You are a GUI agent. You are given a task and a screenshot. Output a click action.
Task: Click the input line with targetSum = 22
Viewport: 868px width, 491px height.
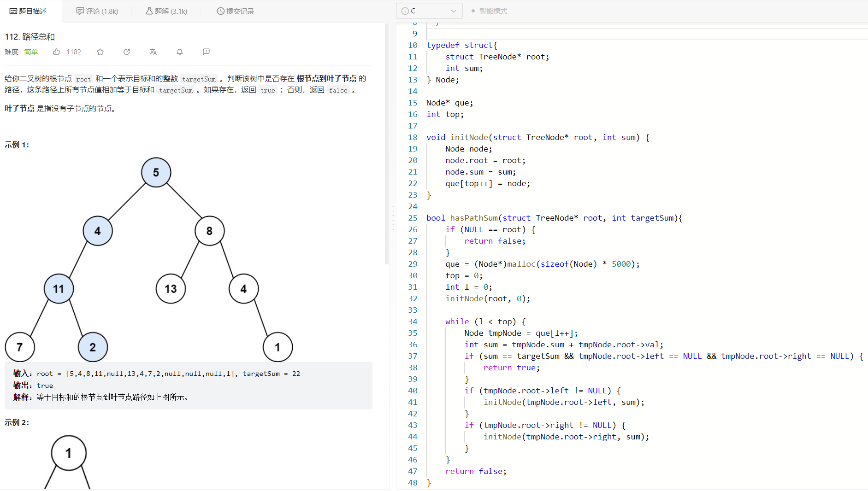coord(157,374)
